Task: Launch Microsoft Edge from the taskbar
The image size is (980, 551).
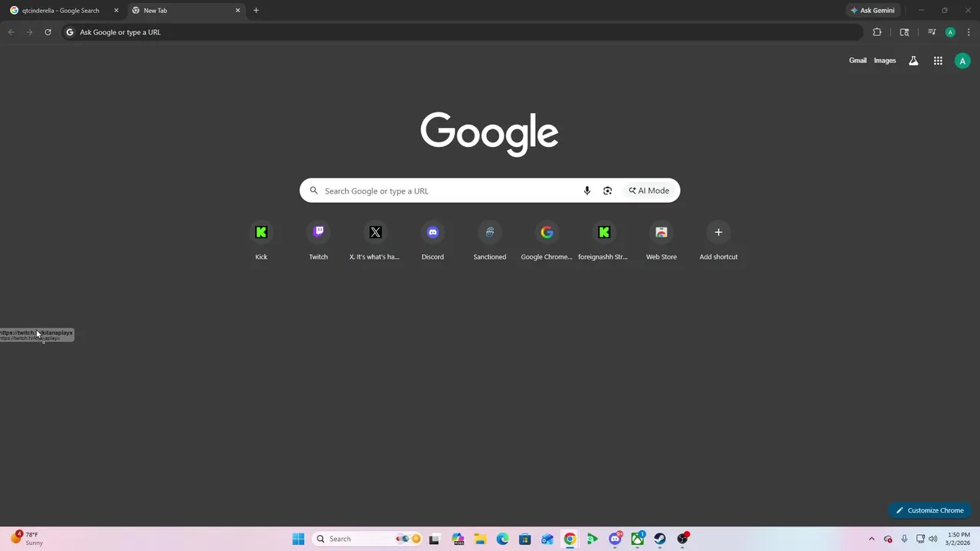Action: click(x=502, y=539)
